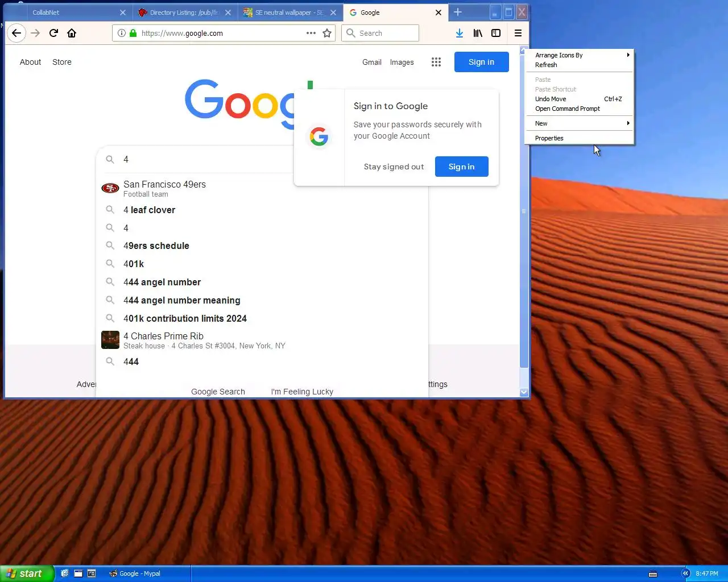
Task: Click the I'm Feeling Lucky button
Action: (302, 392)
